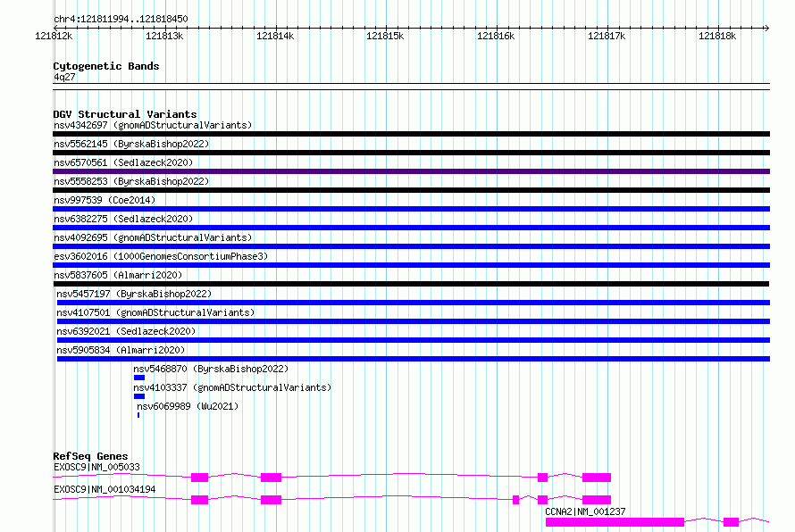Select the nsv997539 (Coe2014) label

pyautogui.click(x=105, y=200)
